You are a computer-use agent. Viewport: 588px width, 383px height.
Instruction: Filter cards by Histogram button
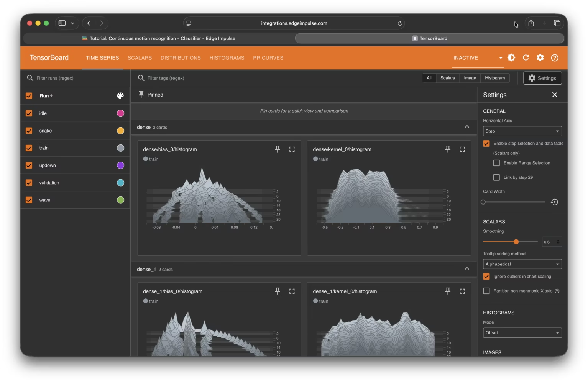494,78
